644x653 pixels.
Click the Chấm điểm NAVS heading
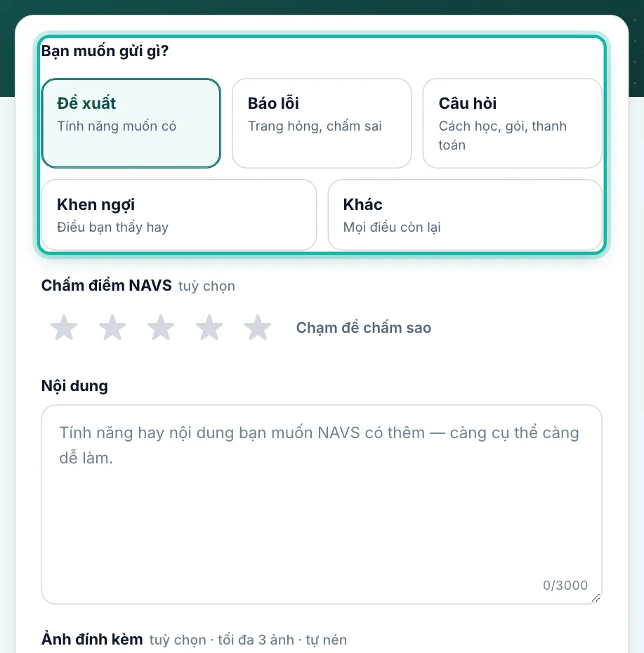pos(106,285)
